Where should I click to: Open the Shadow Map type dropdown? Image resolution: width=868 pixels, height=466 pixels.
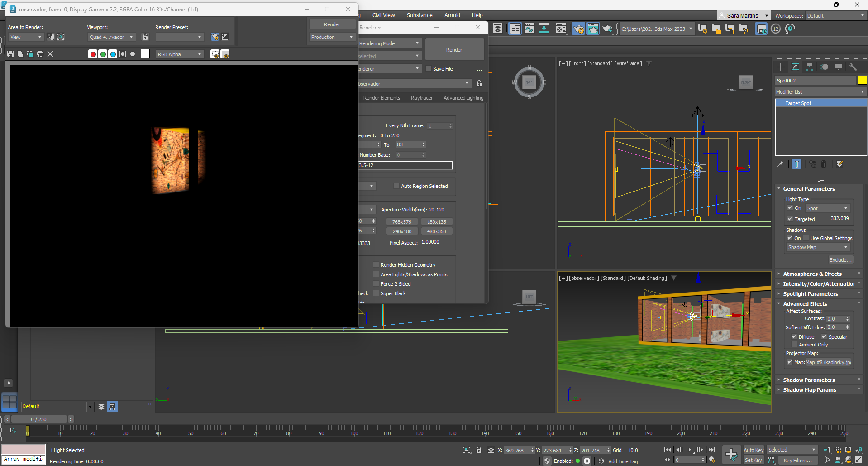tap(818, 247)
